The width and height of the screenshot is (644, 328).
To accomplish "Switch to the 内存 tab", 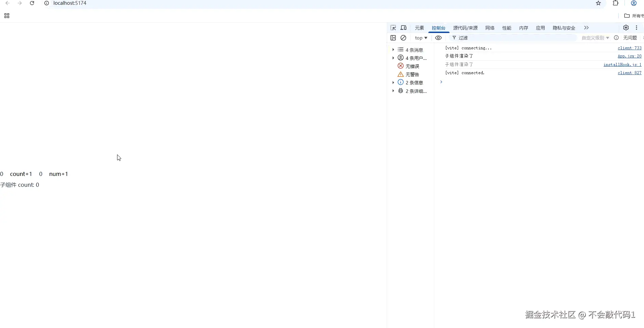I will (x=524, y=28).
